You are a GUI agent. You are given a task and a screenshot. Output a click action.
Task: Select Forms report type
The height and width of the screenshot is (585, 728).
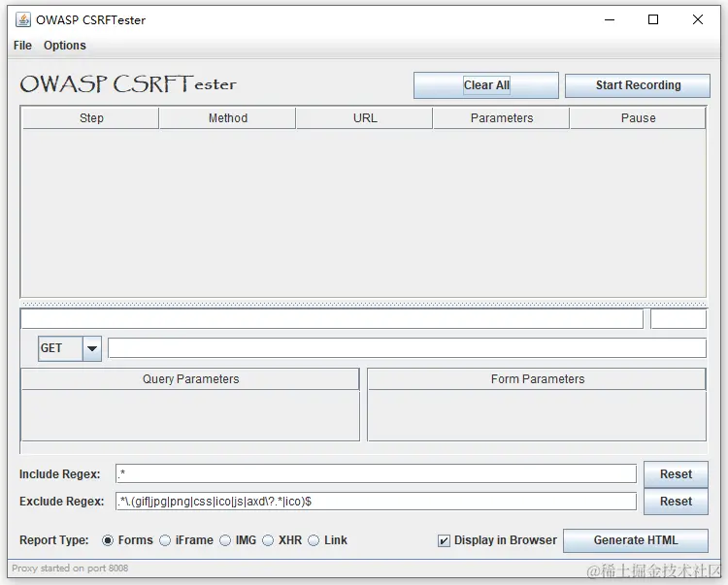pyautogui.click(x=108, y=540)
